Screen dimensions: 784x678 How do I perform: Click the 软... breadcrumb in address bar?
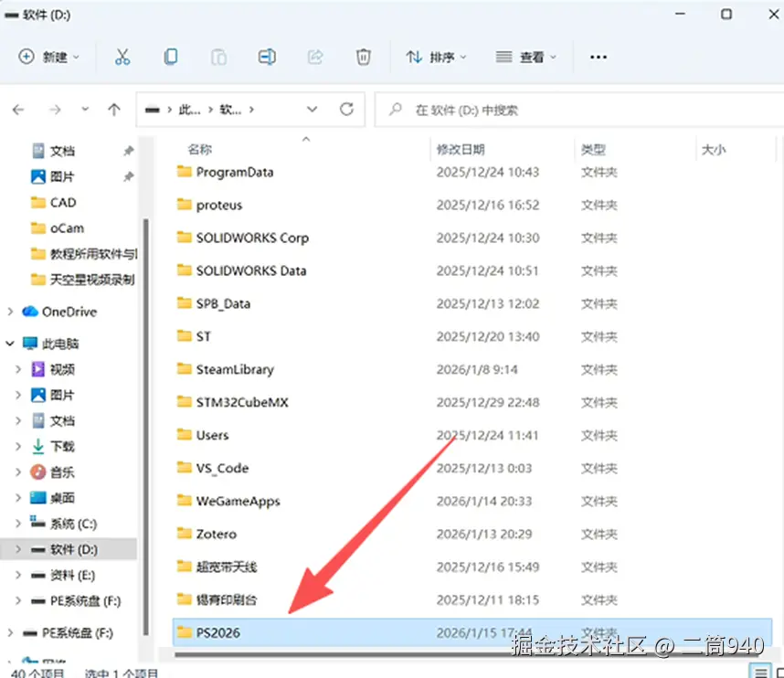tap(230, 110)
